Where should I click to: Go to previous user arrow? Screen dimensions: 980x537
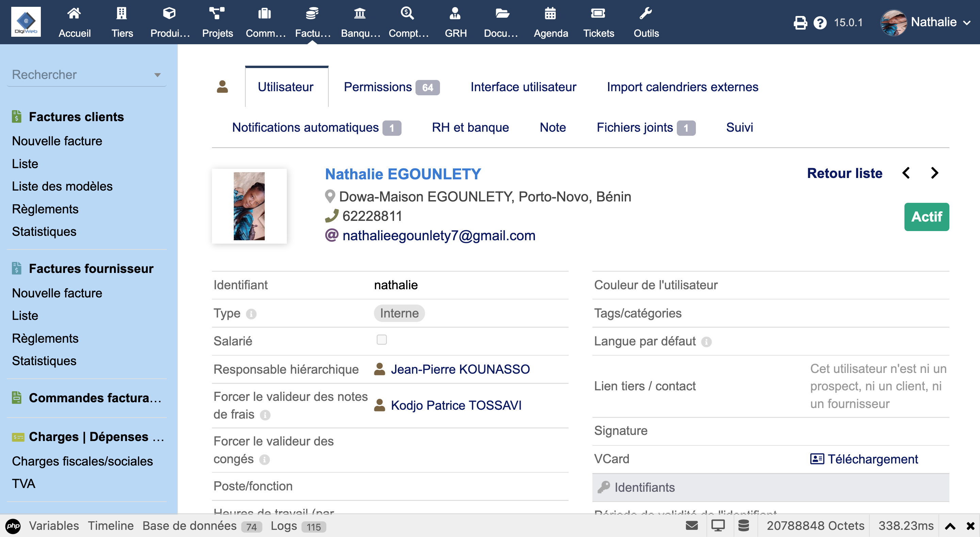(906, 173)
